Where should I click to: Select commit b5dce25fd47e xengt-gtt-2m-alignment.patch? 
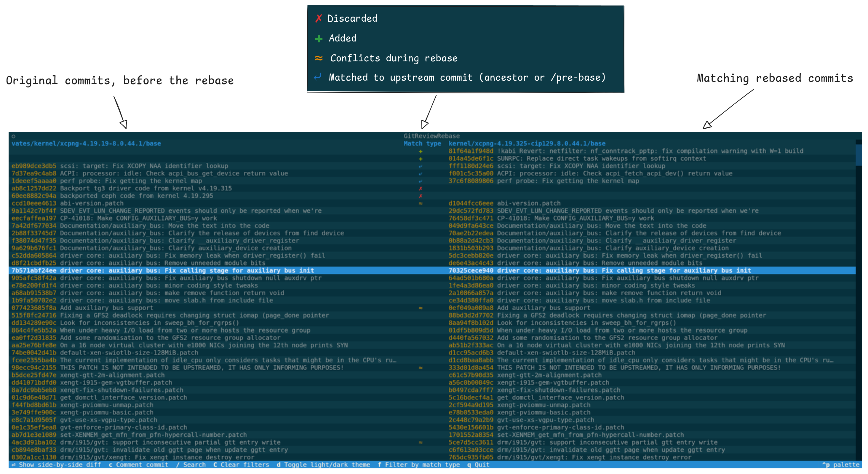[88, 375]
